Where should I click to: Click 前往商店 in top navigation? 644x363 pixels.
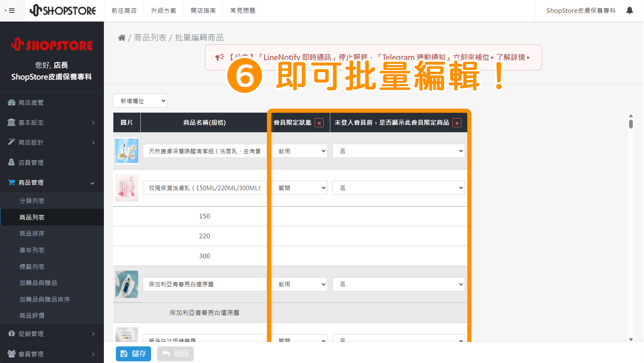124,10
